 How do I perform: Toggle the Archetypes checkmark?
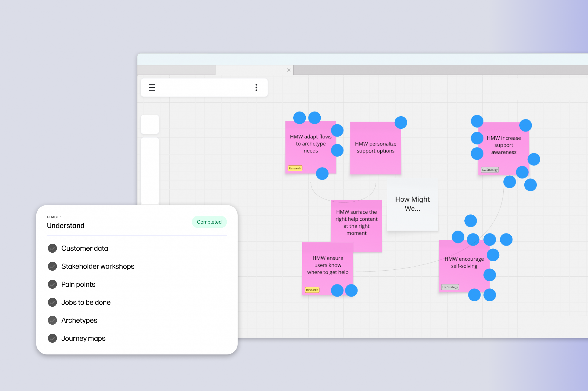(x=52, y=320)
